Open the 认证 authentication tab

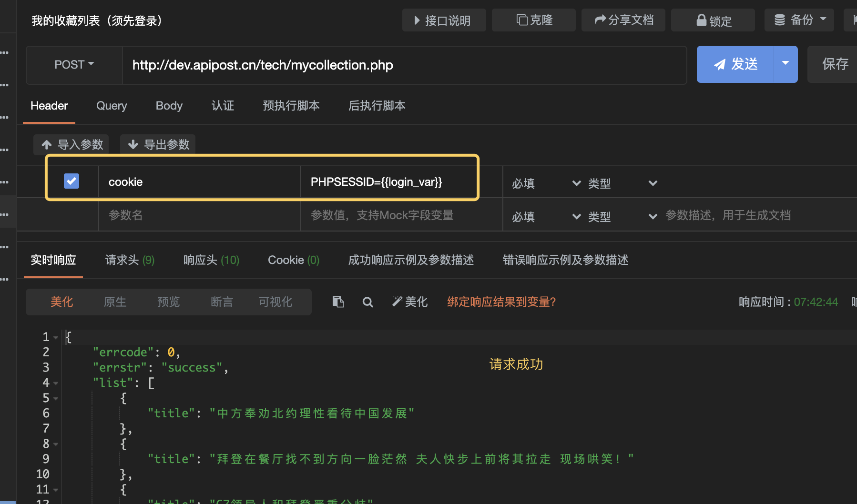tap(223, 106)
